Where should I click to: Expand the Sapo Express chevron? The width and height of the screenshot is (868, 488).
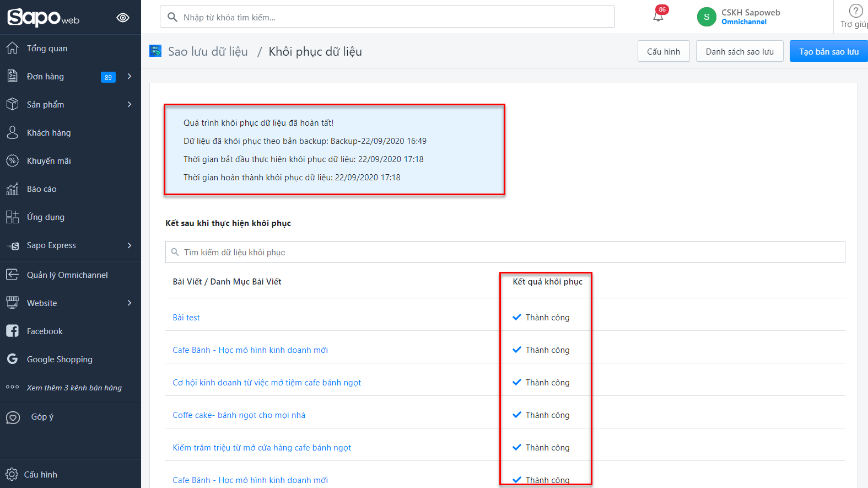(x=130, y=245)
